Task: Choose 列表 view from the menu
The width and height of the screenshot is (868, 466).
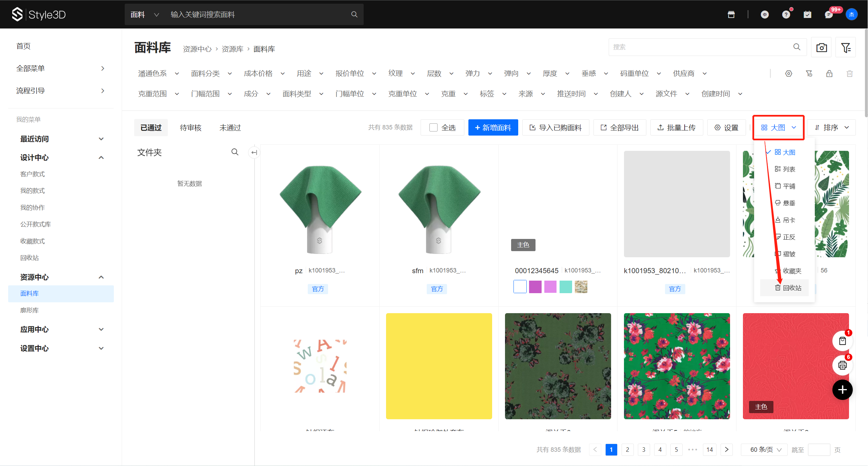Action: (785, 169)
